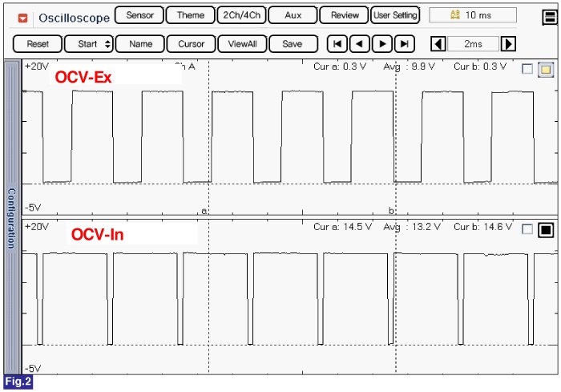Viewport: 561px width, 392px height.
Task: Toggle the Cursor button
Action: [x=191, y=44]
